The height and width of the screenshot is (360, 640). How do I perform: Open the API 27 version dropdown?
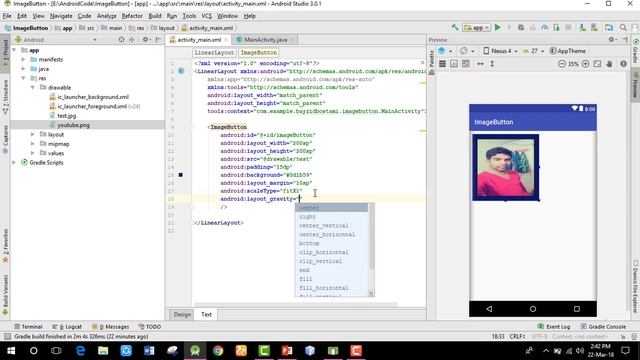[x=533, y=51]
